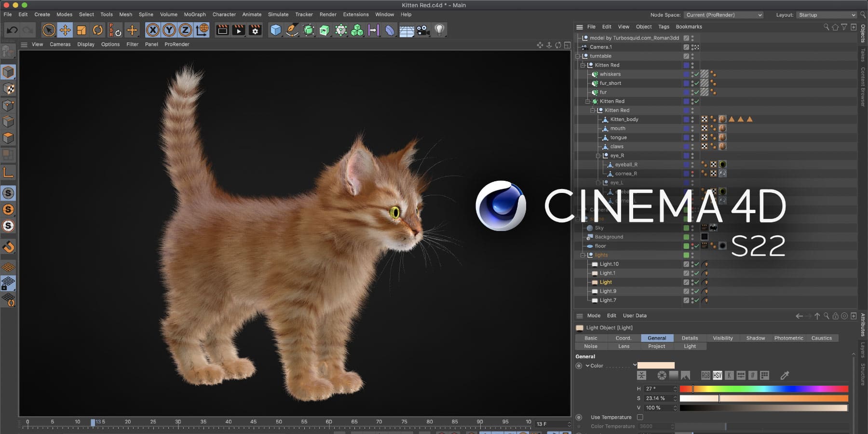Image resolution: width=868 pixels, height=434 pixels.
Task: Go back with Attribute Manager left arrow
Action: pos(799,316)
